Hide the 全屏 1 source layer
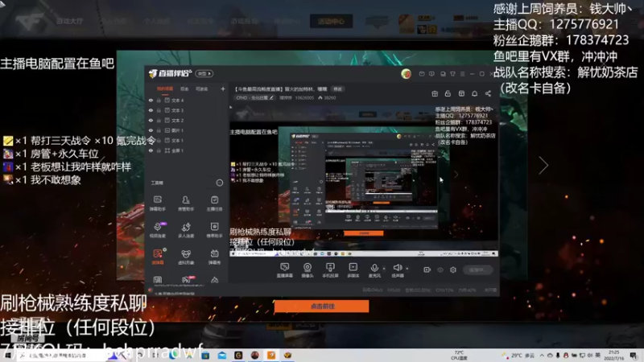 coord(151,150)
